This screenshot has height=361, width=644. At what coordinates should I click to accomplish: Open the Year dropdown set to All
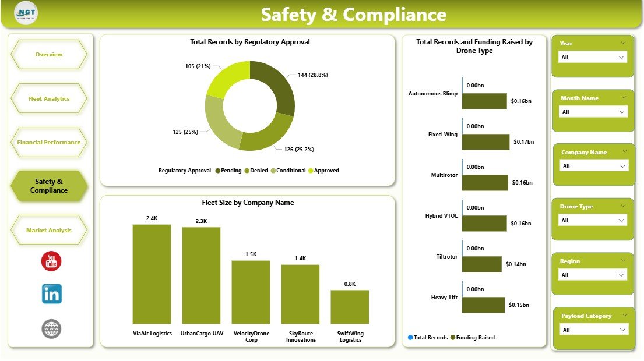(x=593, y=57)
